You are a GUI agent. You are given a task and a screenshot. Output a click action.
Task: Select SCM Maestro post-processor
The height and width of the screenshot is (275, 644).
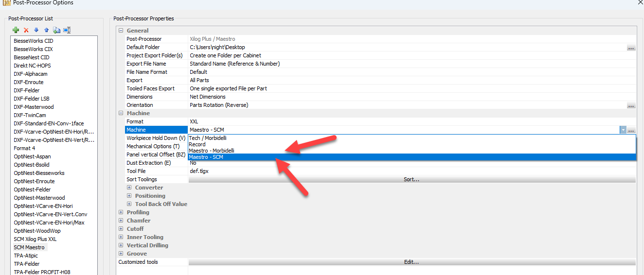pos(29,247)
